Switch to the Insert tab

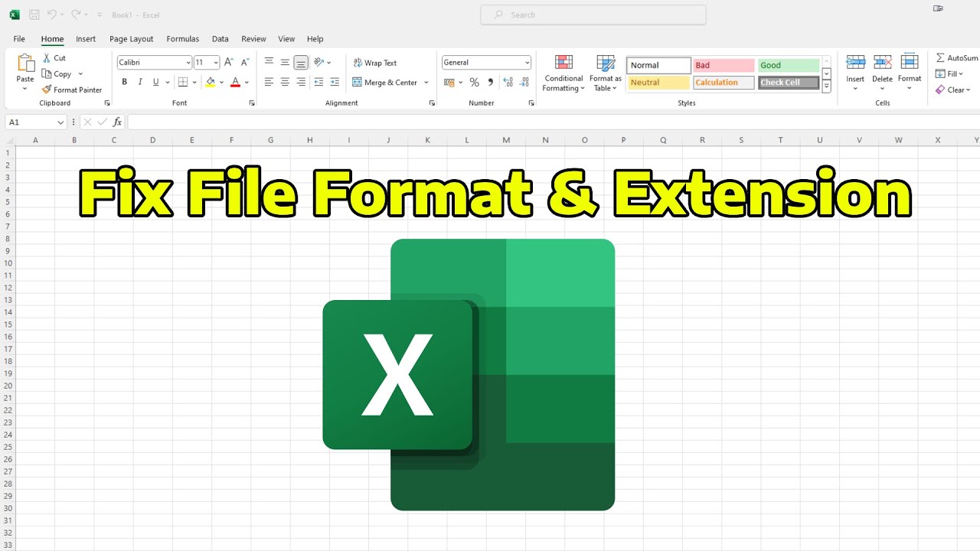[x=86, y=39]
